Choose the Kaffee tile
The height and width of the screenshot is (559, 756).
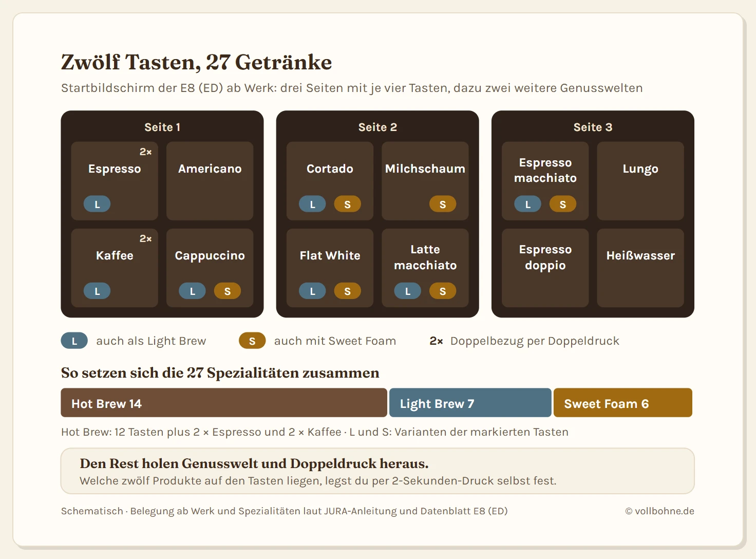(115, 268)
